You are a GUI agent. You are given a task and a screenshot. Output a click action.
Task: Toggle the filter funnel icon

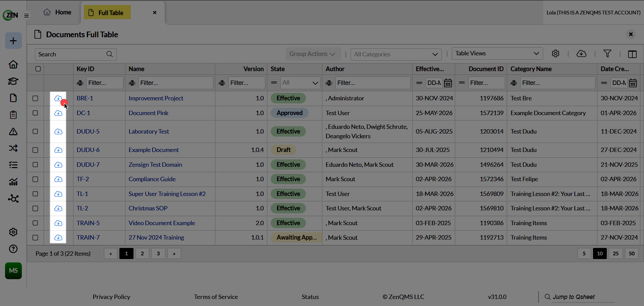pyautogui.click(x=607, y=54)
